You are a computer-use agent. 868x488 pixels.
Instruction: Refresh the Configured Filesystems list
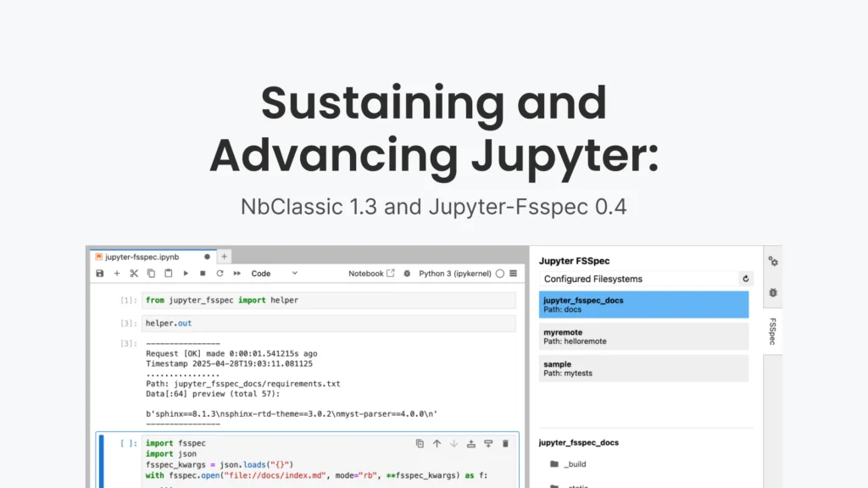tap(746, 279)
